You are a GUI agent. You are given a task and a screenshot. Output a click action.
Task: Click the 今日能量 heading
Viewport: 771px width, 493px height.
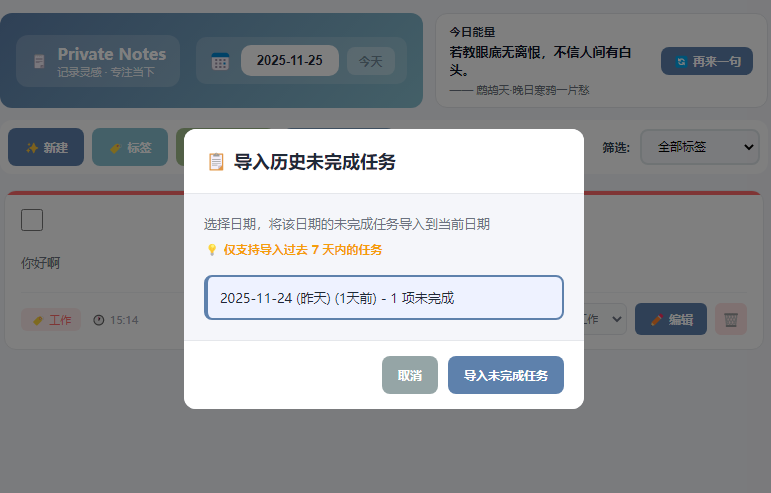coord(472,32)
